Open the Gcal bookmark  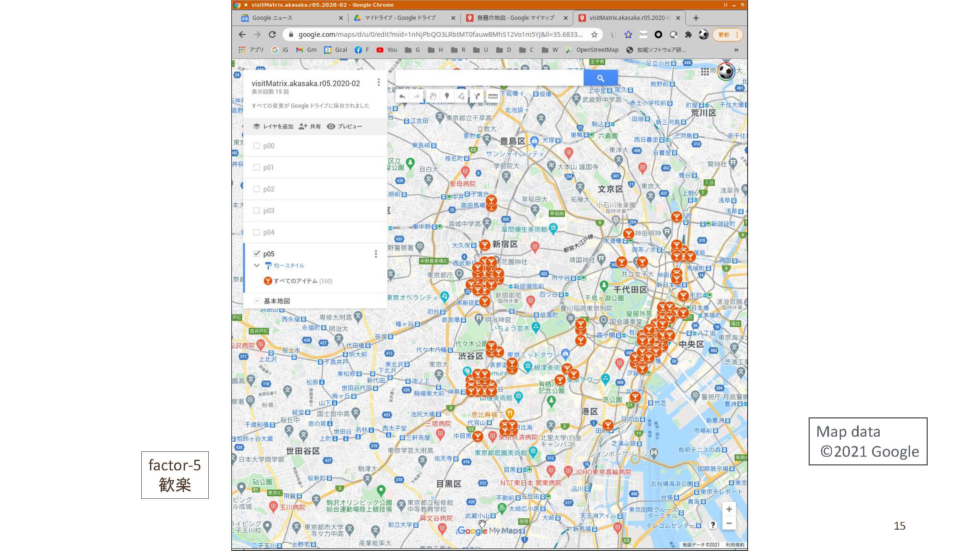click(x=336, y=50)
